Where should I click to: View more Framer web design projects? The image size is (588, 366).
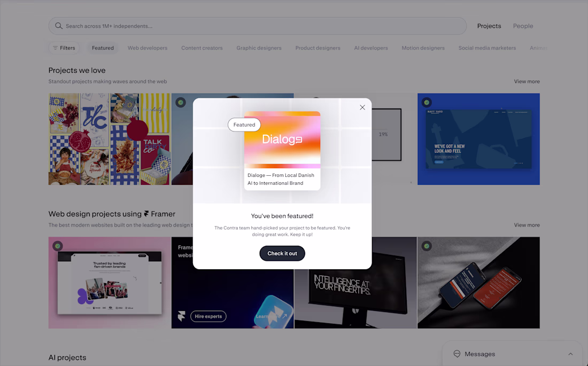[x=527, y=225]
